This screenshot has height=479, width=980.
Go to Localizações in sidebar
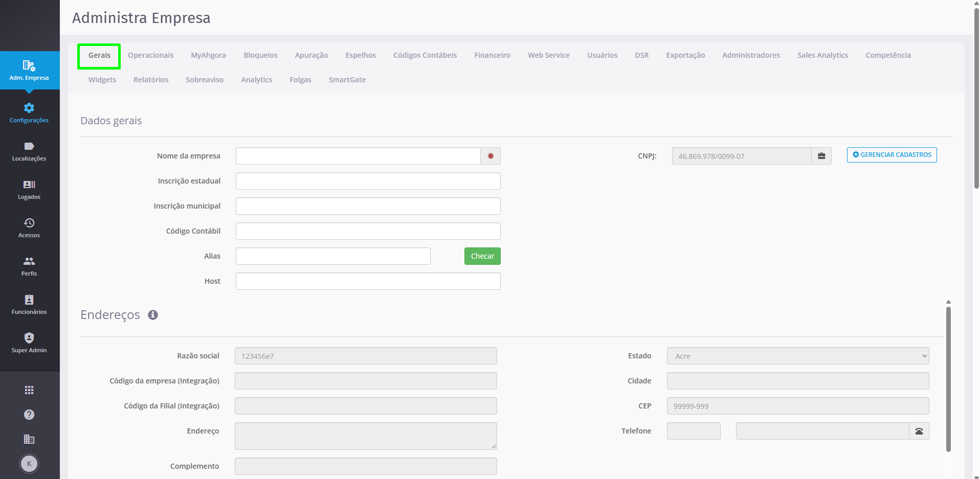point(29,152)
